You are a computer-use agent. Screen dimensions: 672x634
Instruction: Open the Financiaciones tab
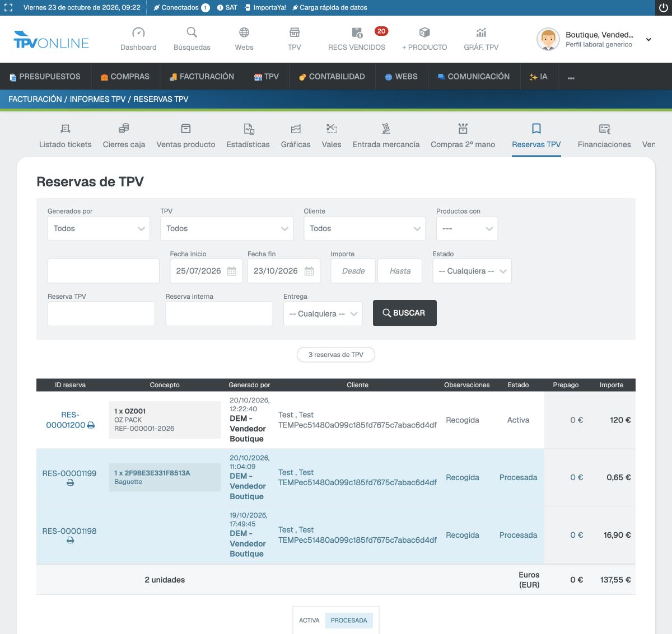tap(604, 136)
